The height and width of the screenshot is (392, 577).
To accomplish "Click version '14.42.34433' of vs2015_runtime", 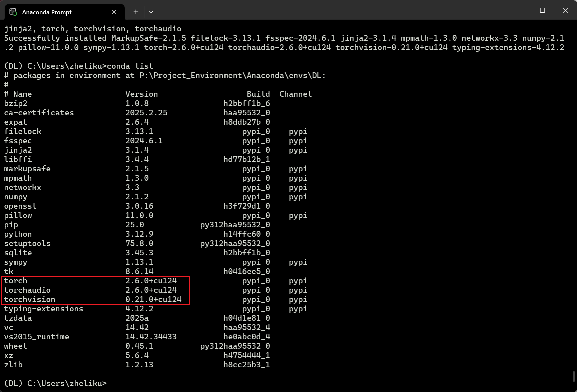I will 151,337.
